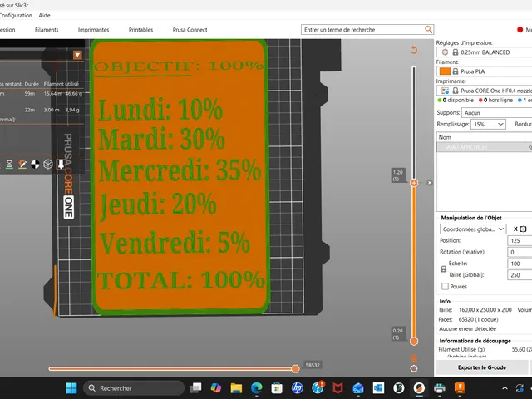Viewport: 532px width, 399px height.
Task: Collapse the legend with the orange arrow button
Action: point(77,55)
